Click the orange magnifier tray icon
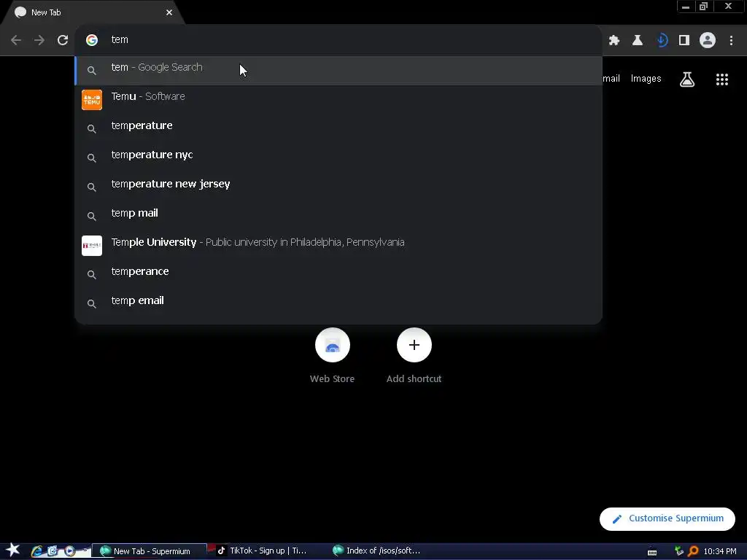Image resolution: width=747 pixels, height=560 pixels. [693, 551]
